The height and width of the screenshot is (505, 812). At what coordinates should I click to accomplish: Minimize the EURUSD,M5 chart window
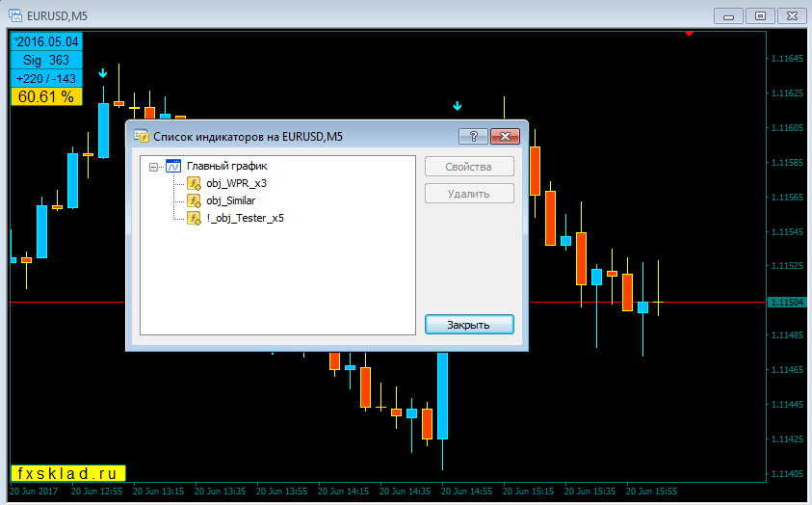click(728, 16)
